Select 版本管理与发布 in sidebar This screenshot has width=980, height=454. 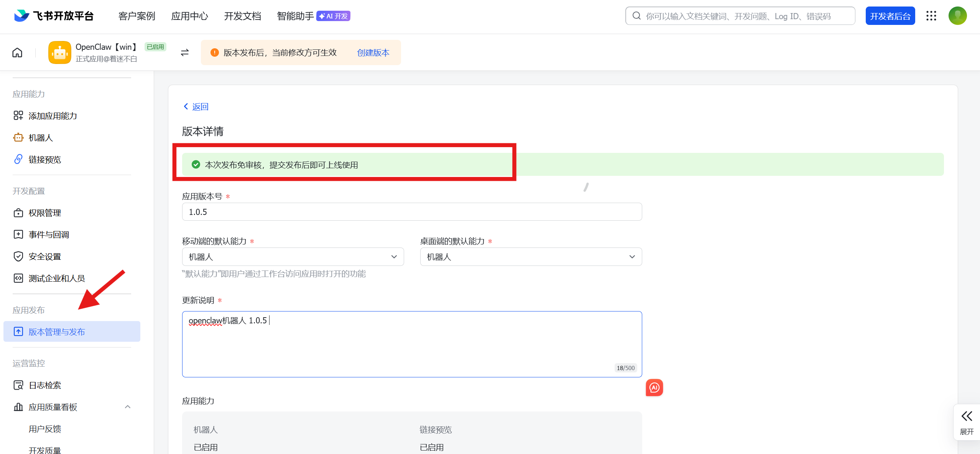(x=57, y=332)
